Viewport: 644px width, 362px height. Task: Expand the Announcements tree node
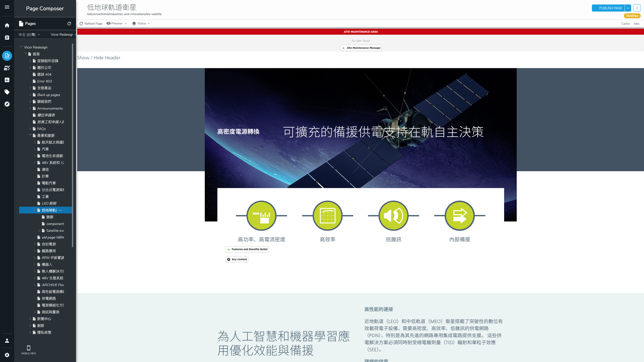[30, 108]
